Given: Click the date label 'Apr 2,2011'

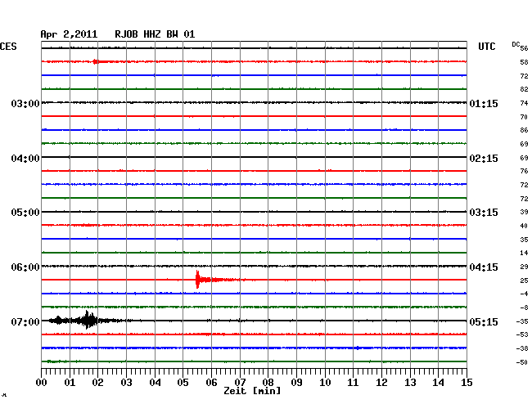Looking at the screenshot, I should 69,34.
